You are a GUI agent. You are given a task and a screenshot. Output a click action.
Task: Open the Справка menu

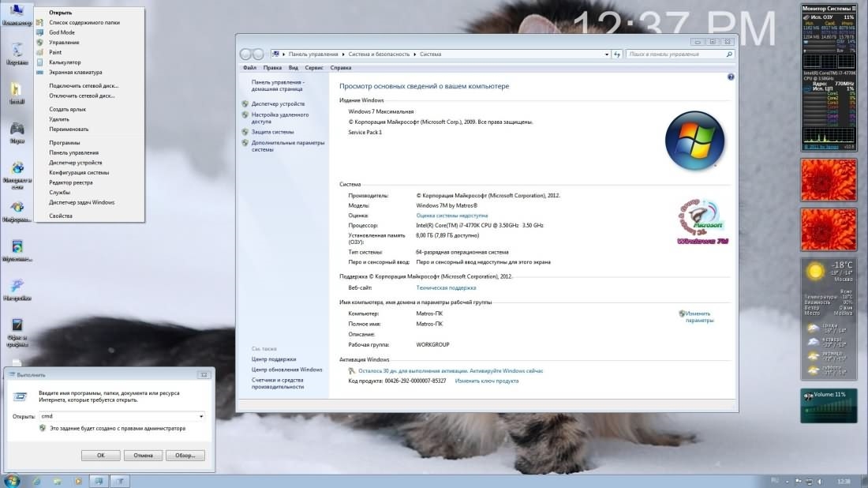click(x=340, y=68)
